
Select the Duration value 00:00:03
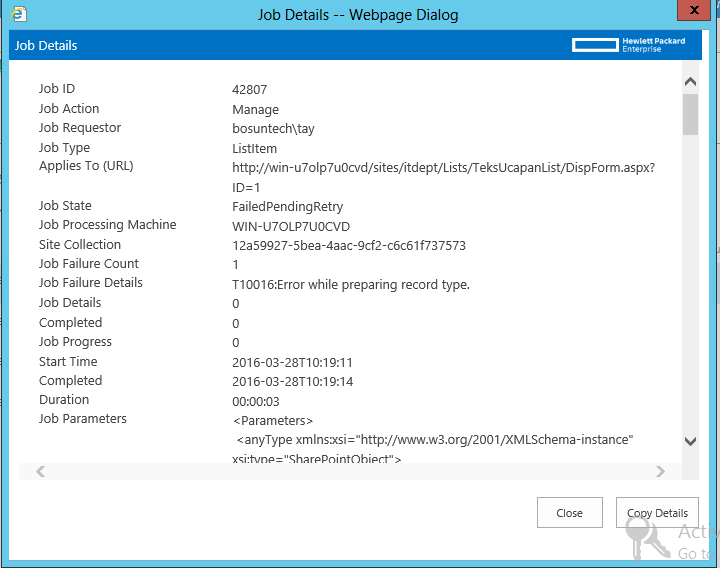point(256,402)
